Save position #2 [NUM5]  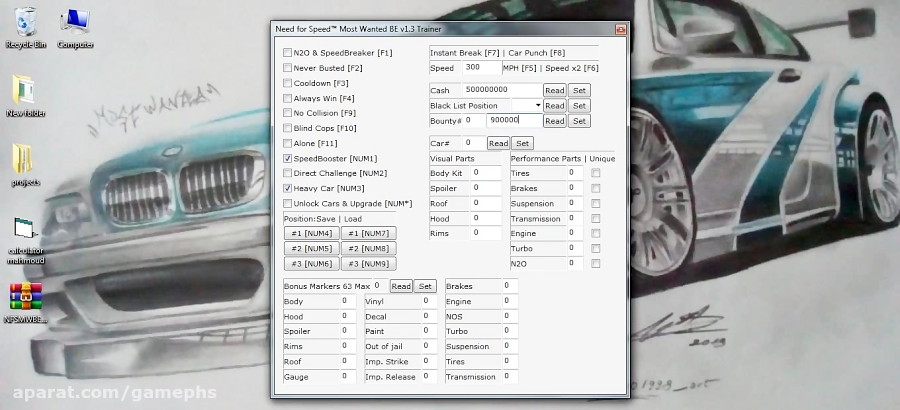coord(312,249)
